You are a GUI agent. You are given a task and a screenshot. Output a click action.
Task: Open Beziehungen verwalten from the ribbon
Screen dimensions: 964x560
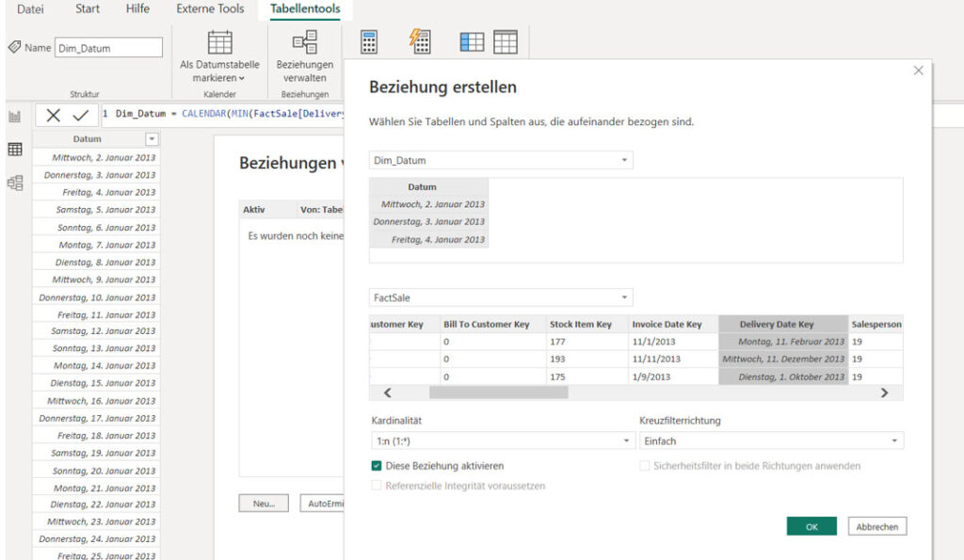point(304,42)
